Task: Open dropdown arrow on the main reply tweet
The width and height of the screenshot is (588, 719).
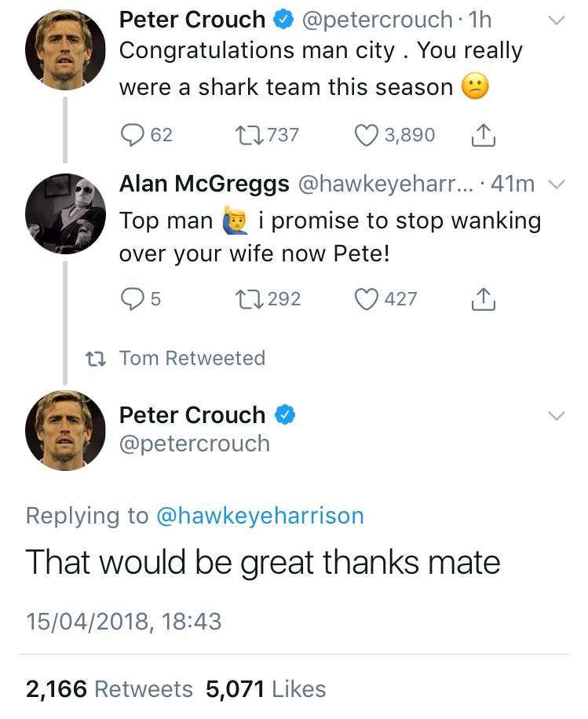Action: point(555,416)
